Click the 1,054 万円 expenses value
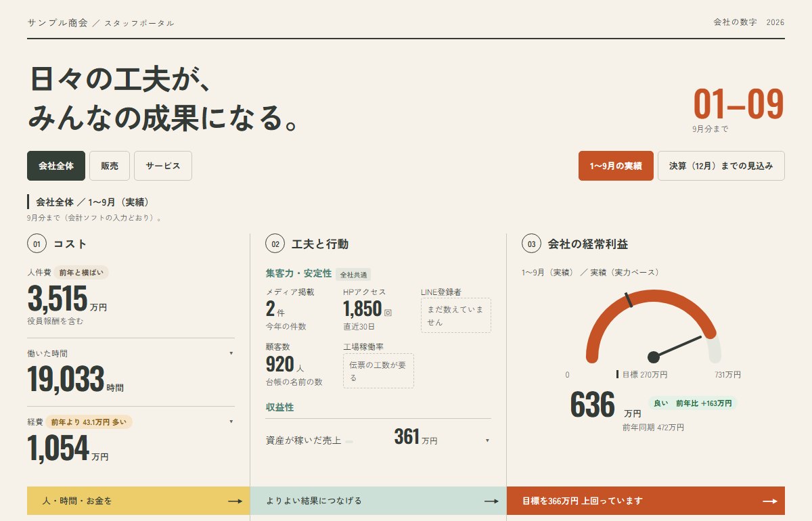812x521 pixels. click(x=68, y=449)
